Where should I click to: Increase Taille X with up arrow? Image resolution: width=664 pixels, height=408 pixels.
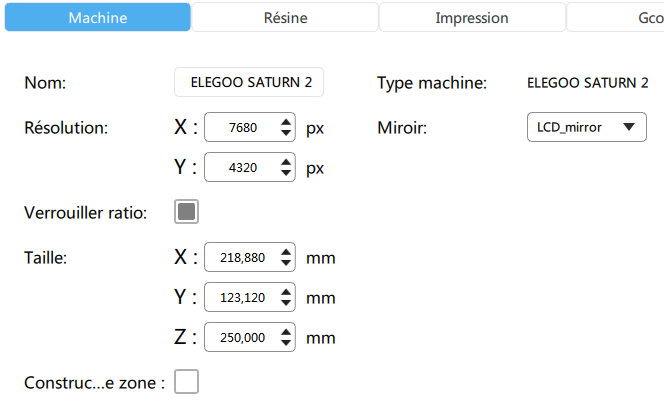(286, 252)
